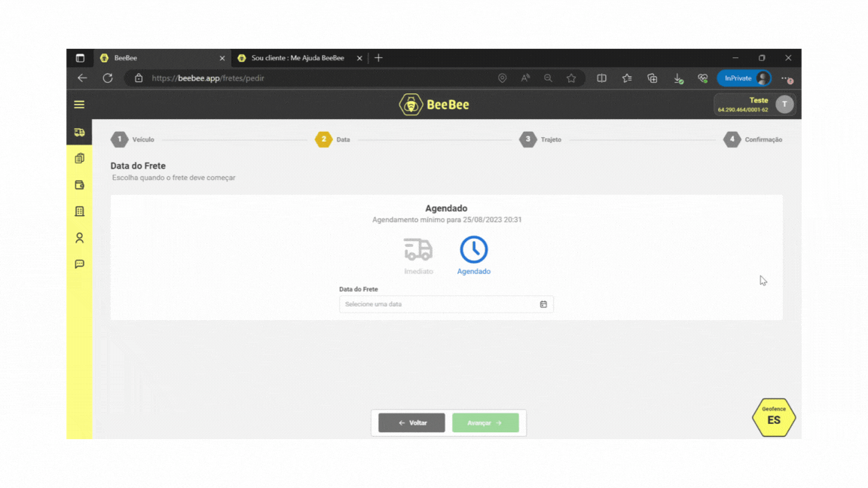Viewport: 868px width, 488px height.
Task: Click the BeeBee logo in header
Action: click(x=434, y=105)
